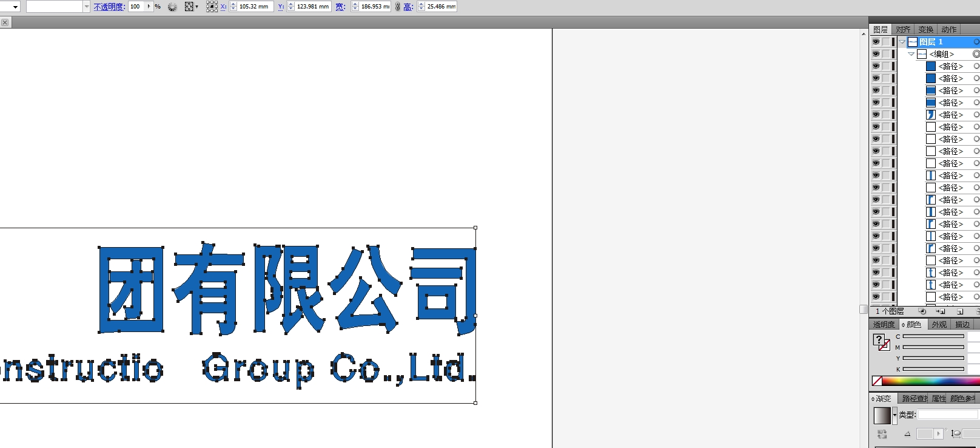980x448 pixels.
Task: Switch to the 外观 tab
Action: (x=939, y=325)
